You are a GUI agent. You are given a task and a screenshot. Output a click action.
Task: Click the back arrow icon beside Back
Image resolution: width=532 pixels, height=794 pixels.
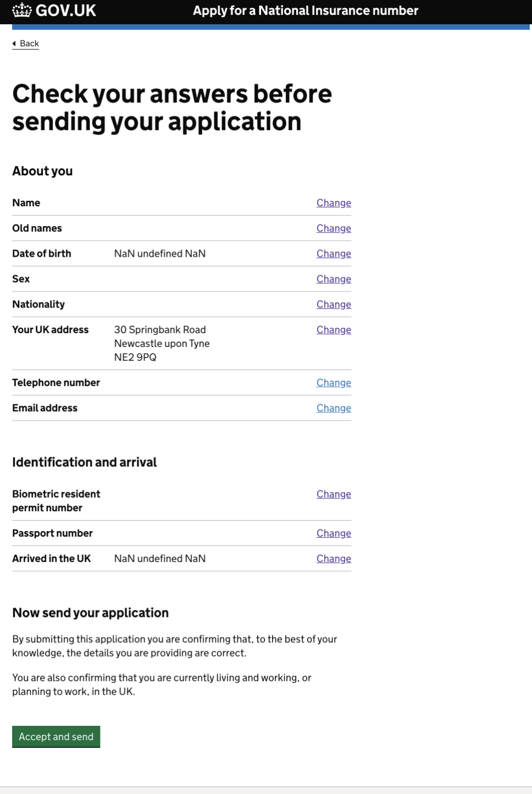[x=15, y=43]
